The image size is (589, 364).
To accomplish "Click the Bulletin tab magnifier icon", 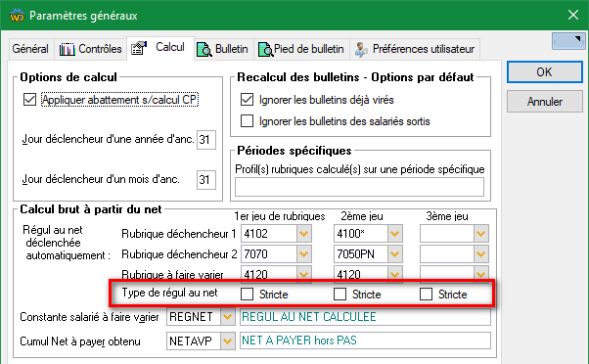I will click(204, 49).
